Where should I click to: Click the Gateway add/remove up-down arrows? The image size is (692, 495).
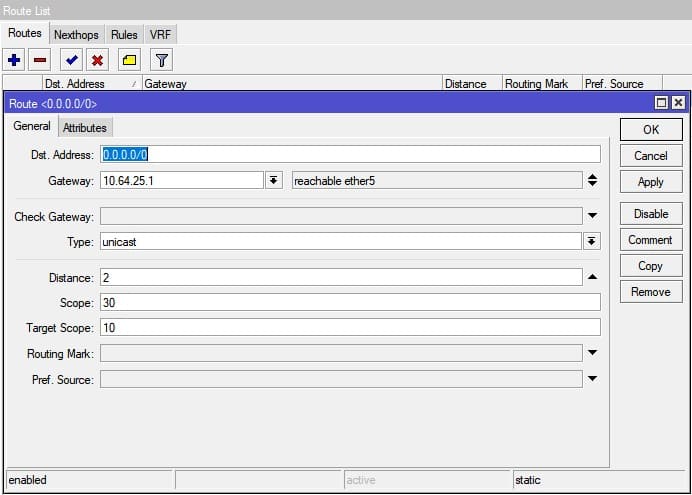pyautogui.click(x=592, y=181)
